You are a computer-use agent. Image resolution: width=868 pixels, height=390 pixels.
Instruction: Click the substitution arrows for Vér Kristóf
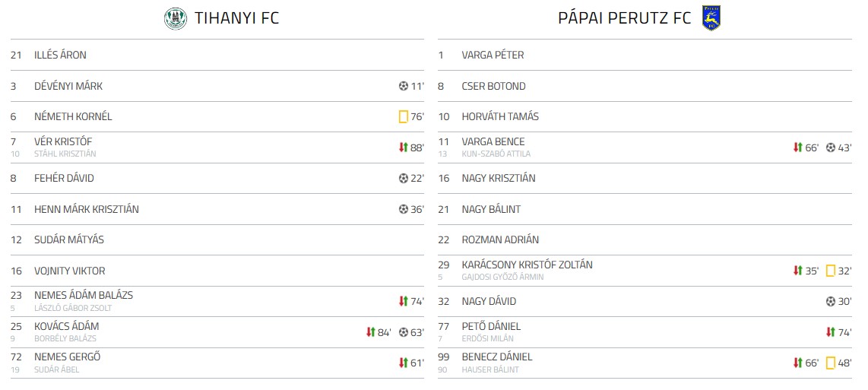404,147
